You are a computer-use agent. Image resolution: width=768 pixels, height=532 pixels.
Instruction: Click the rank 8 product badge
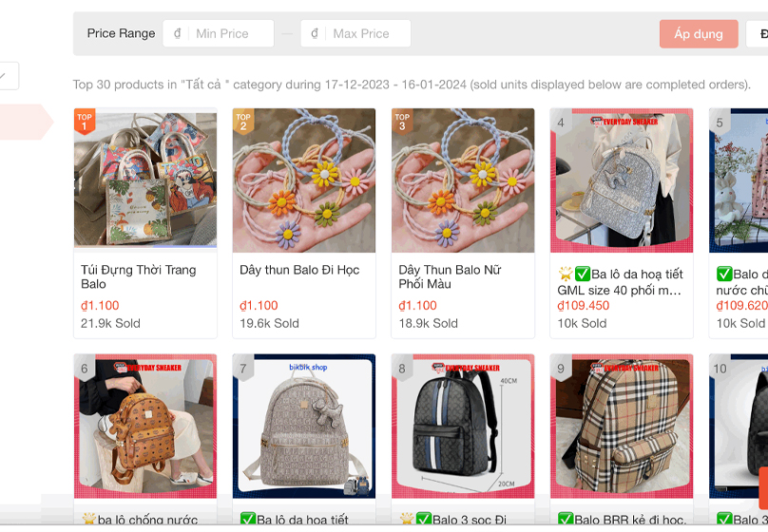coord(402,369)
